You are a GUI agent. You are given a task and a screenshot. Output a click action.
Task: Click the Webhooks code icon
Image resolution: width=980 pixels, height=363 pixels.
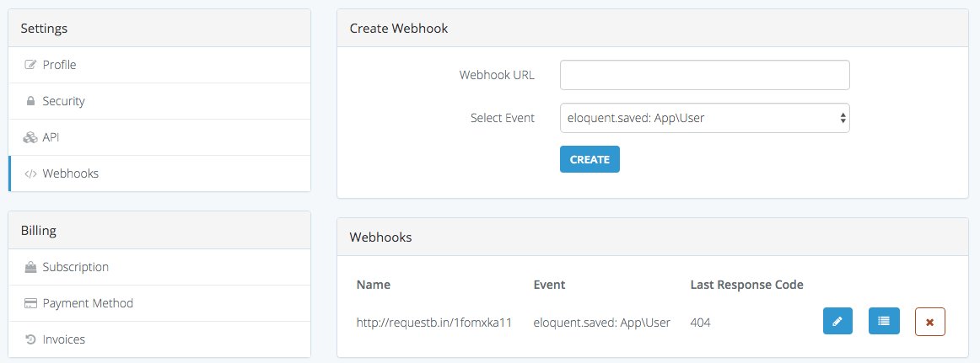[30, 173]
